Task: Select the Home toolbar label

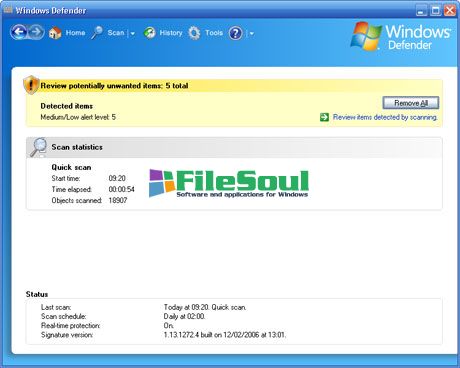Action: pyautogui.click(x=75, y=33)
